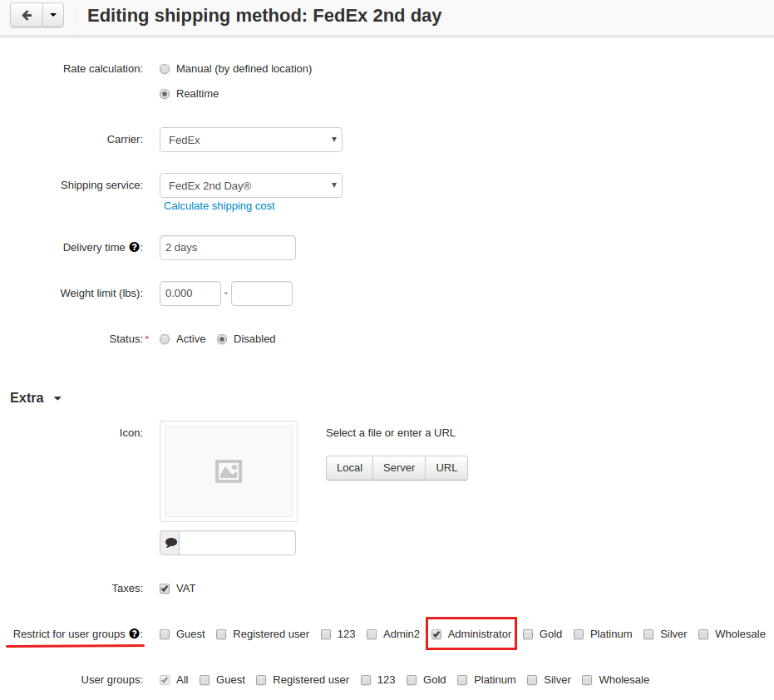Screen dimensions: 774x700
Task: Set status to Active
Action: [x=165, y=339]
